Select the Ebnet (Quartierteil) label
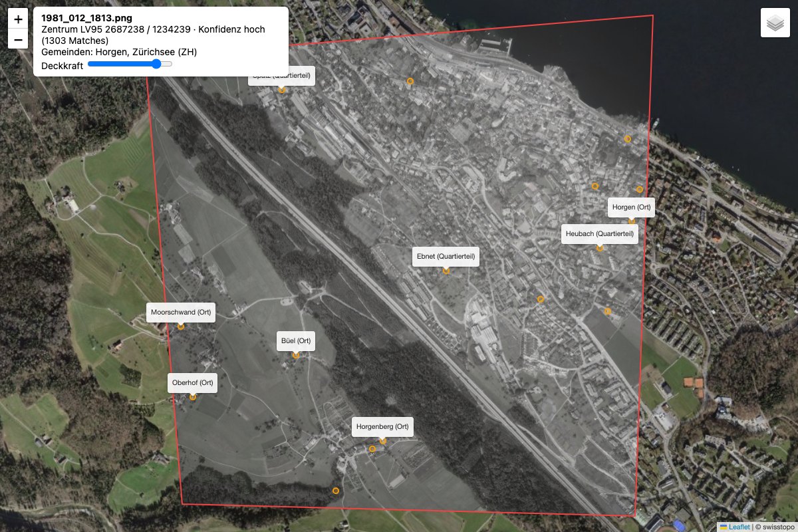Screen dimensions: 798x532 pyautogui.click(x=446, y=257)
